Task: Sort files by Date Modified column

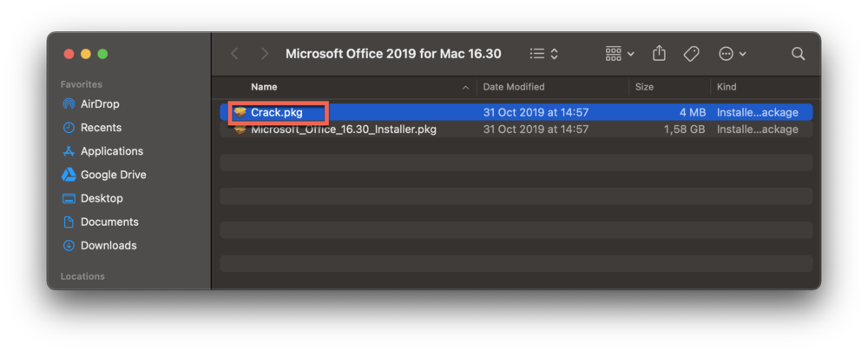Action: tap(514, 87)
